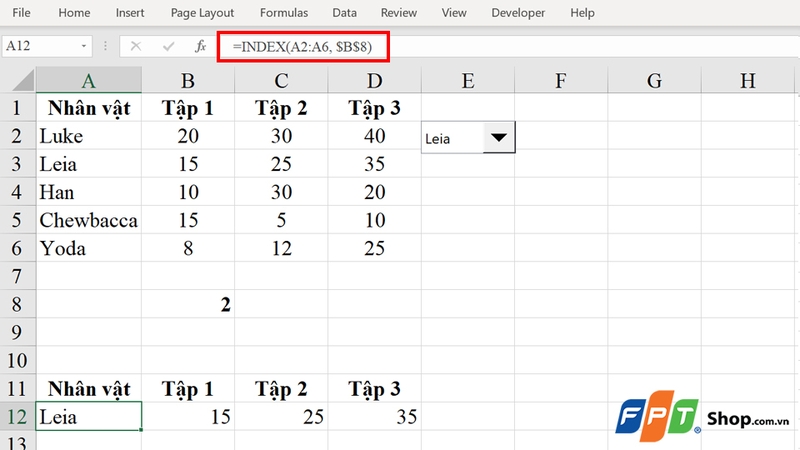Select column F header
Image resolution: width=800 pixels, height=450 pixels.
coord(561,81)
